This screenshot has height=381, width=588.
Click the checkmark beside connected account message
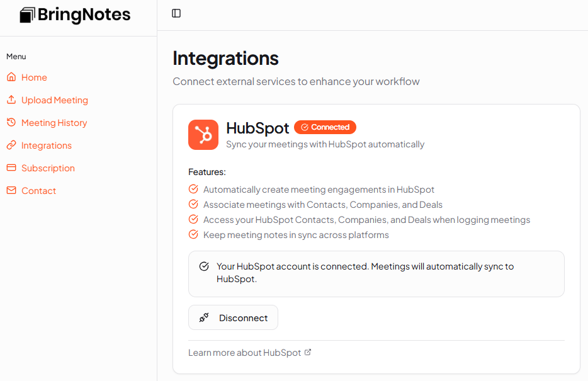[x=203, y=266]
